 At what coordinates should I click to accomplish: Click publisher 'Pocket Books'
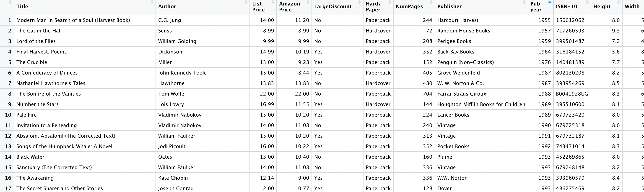tap(453, 146)
